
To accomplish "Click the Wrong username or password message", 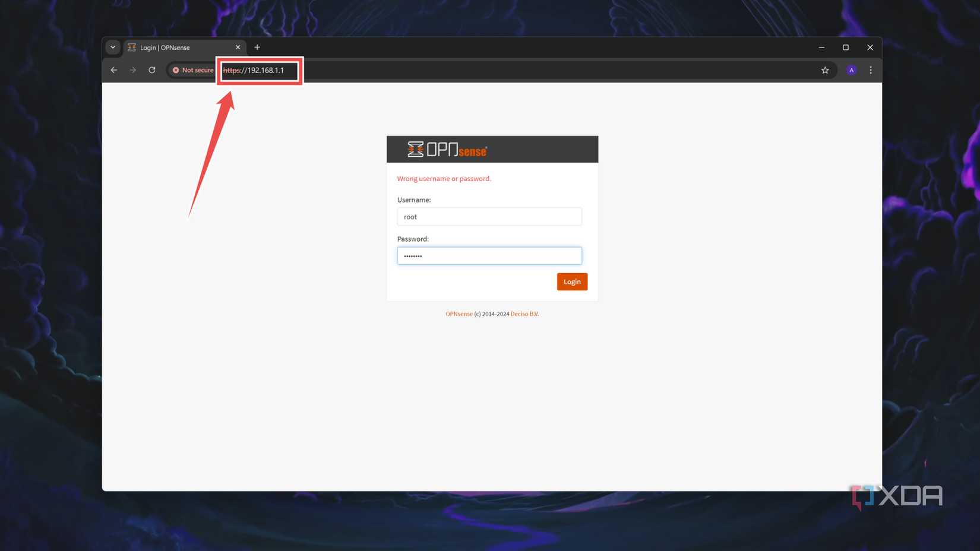I will pyautogui.click(x=444, y=178).
